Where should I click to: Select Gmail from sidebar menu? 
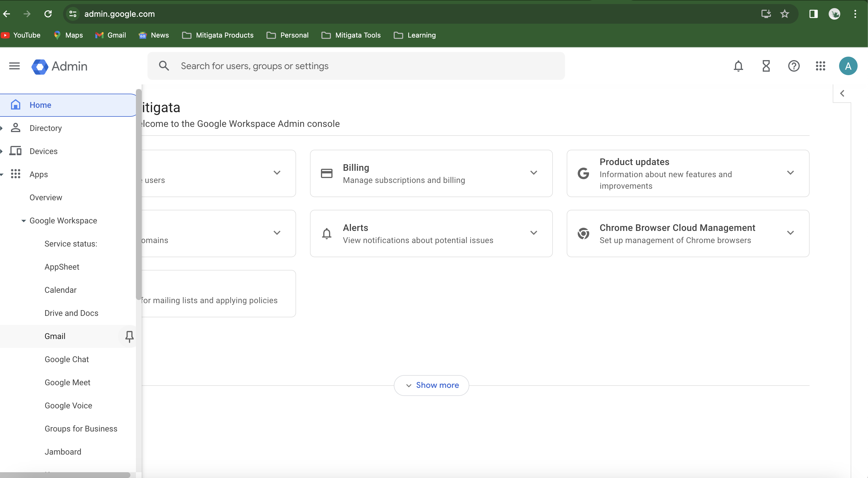[x=54, y=336]
